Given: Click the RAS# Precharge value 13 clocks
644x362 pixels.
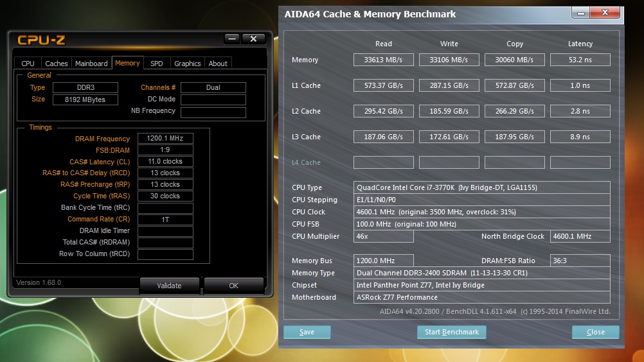Looking at the screenshot, I should (x=165, y=184).
